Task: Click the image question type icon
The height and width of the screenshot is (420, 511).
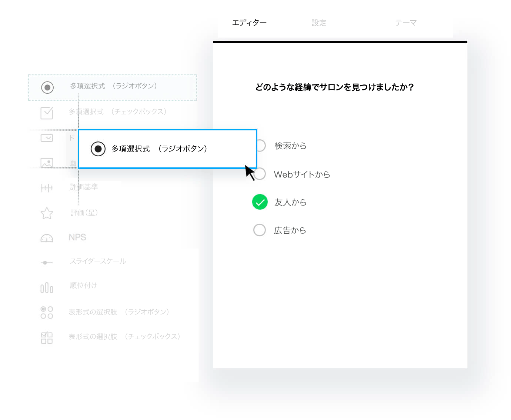Action: pyautogui.click(x=47, y=163)
